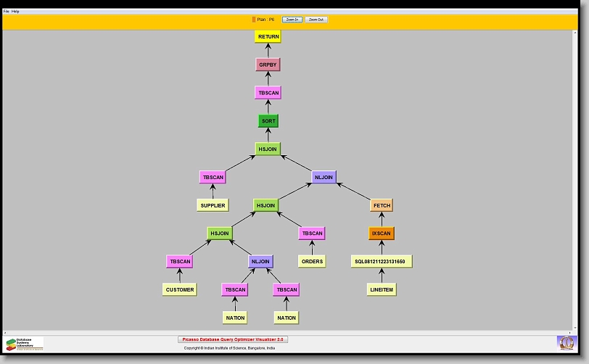Click the LINEITEM table node
The width and height of the screenshot is (589, 364).
(x=382, y=289)
